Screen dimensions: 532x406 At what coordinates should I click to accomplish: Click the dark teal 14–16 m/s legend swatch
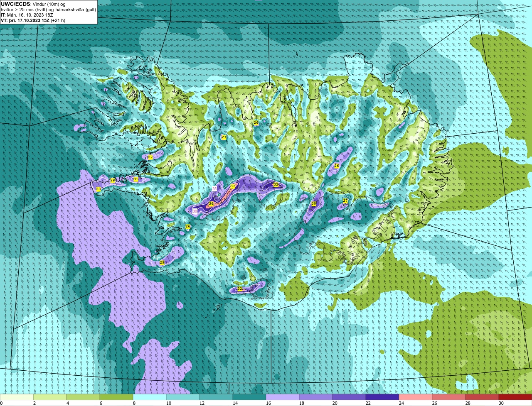click(249, 397)
